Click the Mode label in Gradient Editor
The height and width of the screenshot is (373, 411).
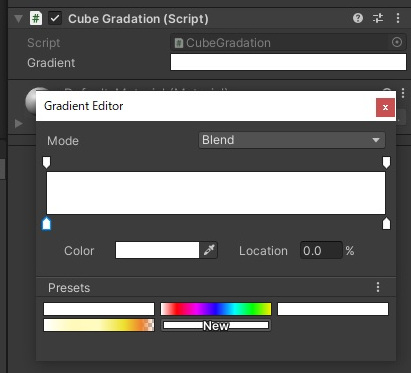[63, 141]
